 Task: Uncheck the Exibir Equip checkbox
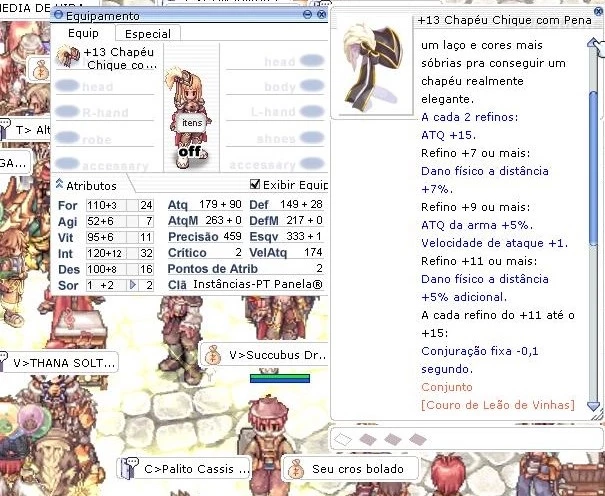(255, 184)
